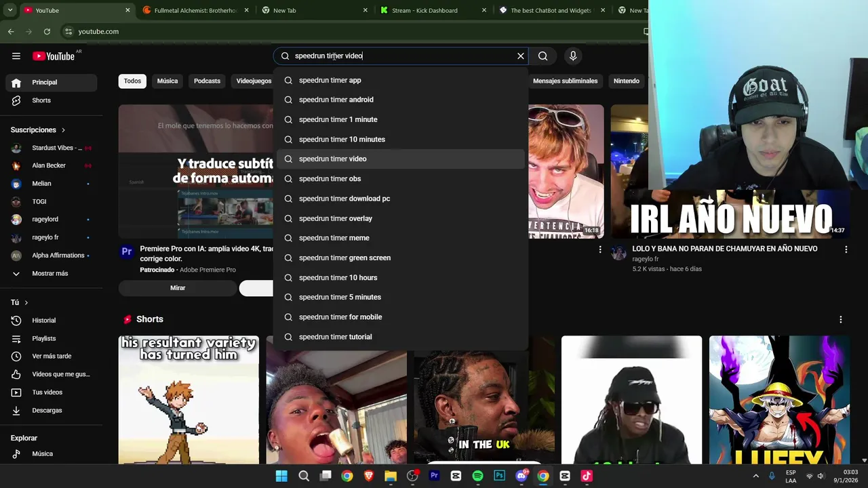Screen dimensions: 868x488
Task: Select the 'Podcasts' filter chip
Action: (x=207, y=81)
